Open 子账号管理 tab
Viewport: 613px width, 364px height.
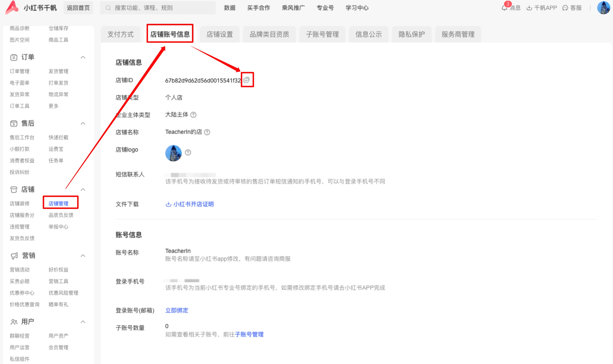(323, 34)
